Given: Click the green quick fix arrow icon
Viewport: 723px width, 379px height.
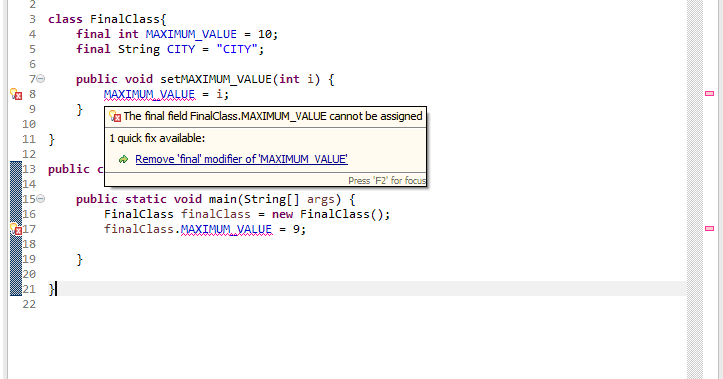Looking at the screenshot, I should 123,160.
